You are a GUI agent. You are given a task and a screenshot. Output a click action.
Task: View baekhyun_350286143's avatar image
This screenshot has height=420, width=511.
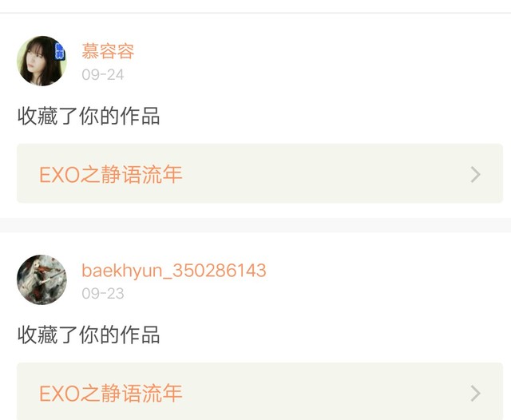42,279
